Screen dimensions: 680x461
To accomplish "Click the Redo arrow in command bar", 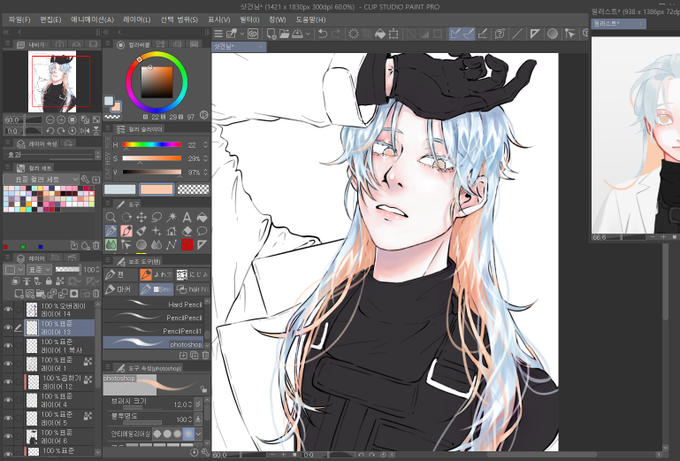I will coord(336,33).
